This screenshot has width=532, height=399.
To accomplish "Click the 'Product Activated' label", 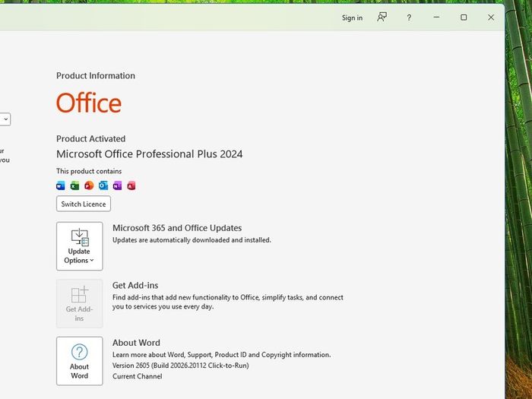I will point(91,139).
